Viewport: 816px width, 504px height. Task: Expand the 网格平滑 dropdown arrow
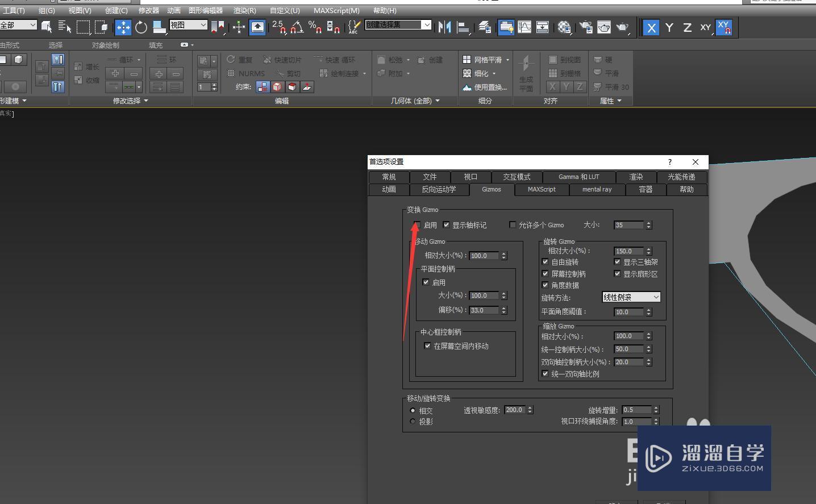pyautogui.click(x=507, y=60)
